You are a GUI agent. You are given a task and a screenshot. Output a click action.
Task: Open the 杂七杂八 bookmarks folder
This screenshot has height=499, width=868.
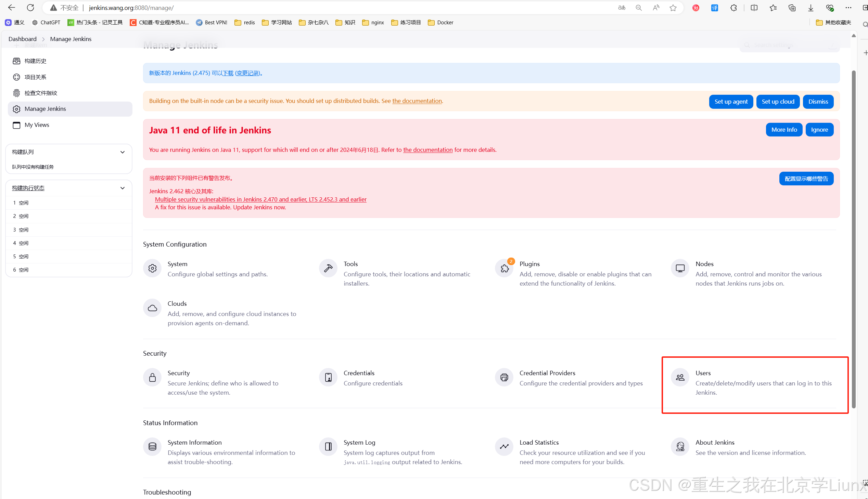pyautogui.click(x=314, y=23)
